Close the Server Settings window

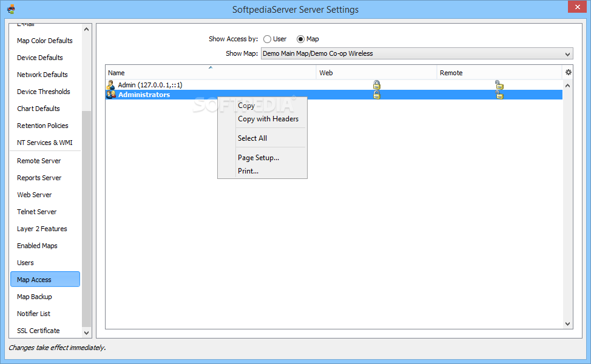click(x=578, y=7)
